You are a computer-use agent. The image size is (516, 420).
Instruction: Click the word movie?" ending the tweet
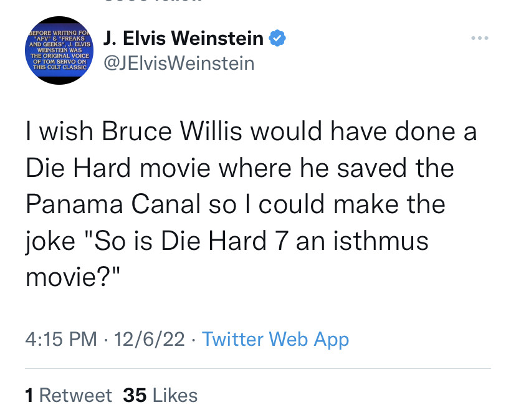pos(71,276)
